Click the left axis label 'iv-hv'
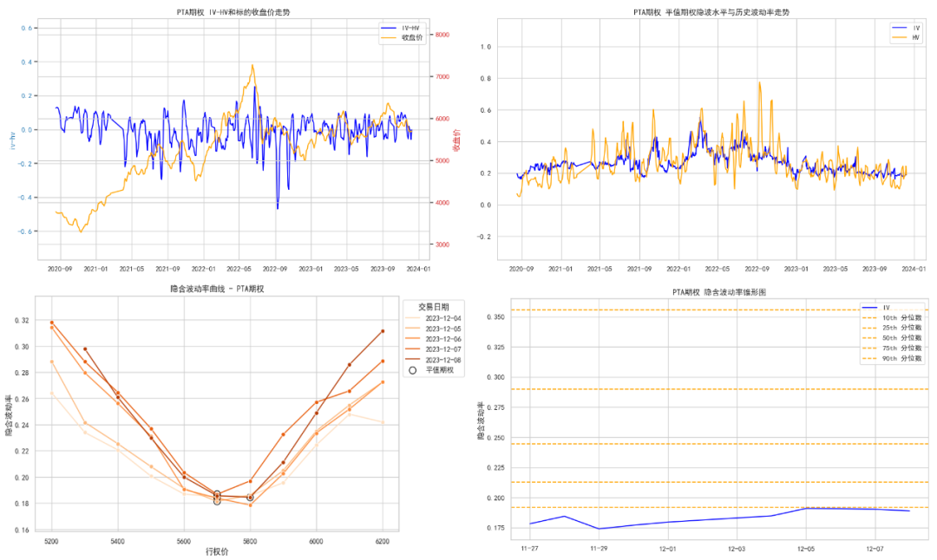The height and width of the screenshot is (560, 937). pyautogui.click(x=12, y=140)
